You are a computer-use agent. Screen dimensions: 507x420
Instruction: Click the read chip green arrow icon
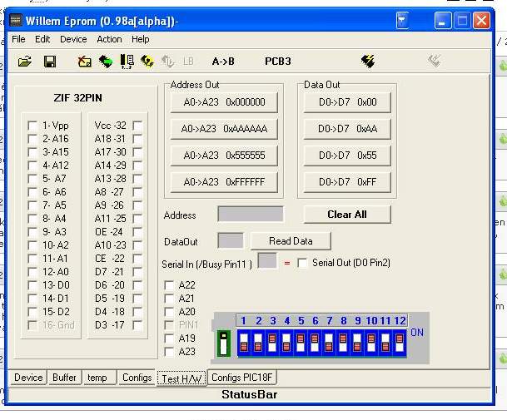106,62
